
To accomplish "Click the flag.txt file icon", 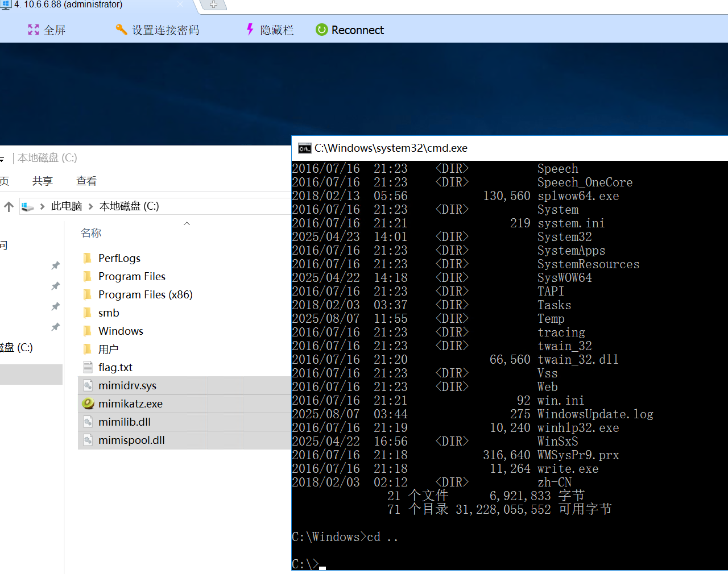I will pyautogui.click(x=88, y=367).
